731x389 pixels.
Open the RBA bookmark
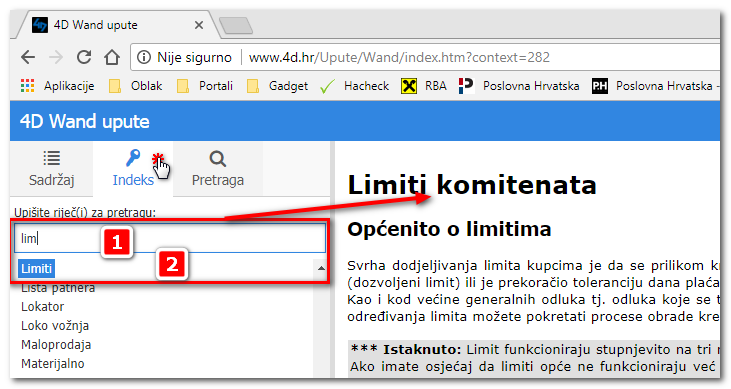click(424, 86)
